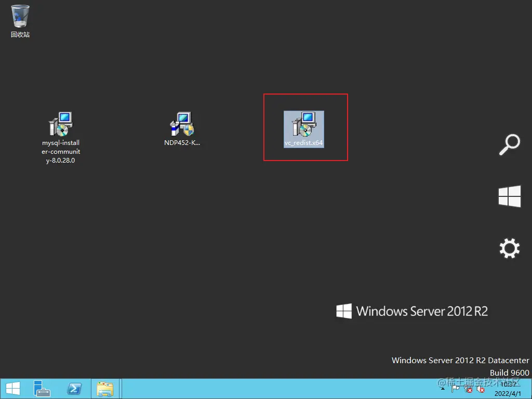532x399 pixels.
Task: Click the Start charm Windows logo
Action: (510, 196)
